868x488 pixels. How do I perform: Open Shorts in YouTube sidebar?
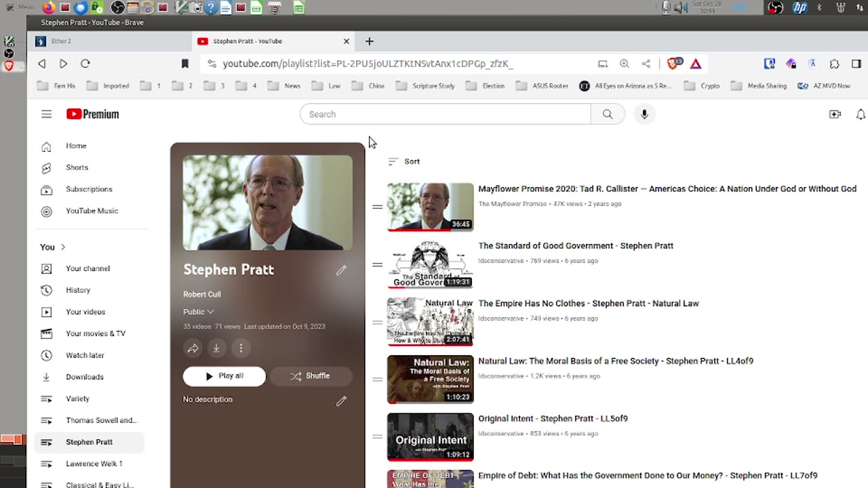89,167
